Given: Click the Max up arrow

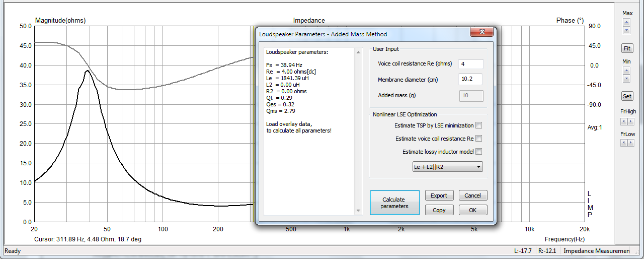Looking at the screenshot, I should (x=626, y=22).
